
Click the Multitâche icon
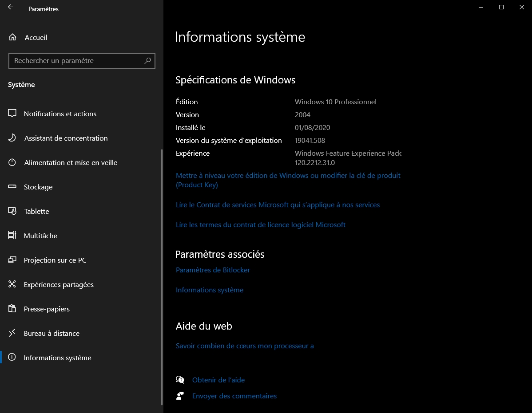coord(12,235)
